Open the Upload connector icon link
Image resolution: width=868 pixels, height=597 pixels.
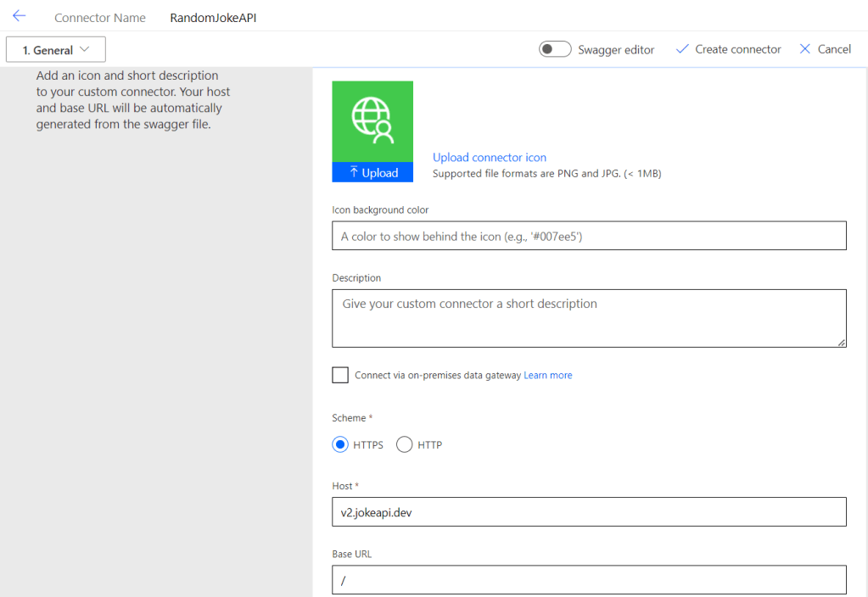[x=490, y=157]
